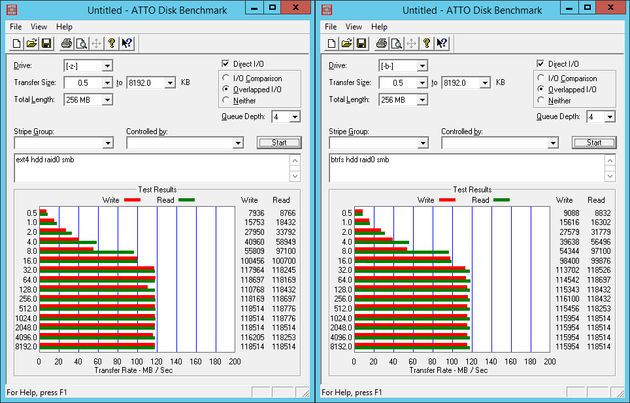Click About lightbulb icon in left window toolbar
630x403 pixels.
pyautogui.click(x=112, y=43)
